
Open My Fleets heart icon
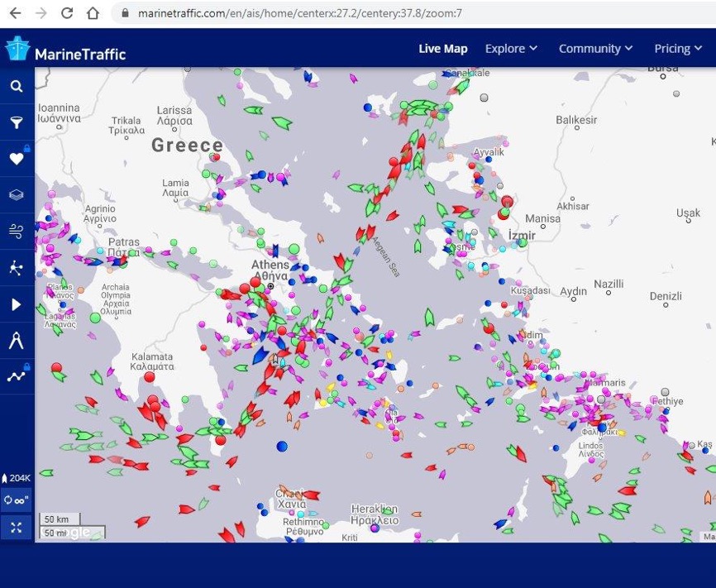point(17,159)
